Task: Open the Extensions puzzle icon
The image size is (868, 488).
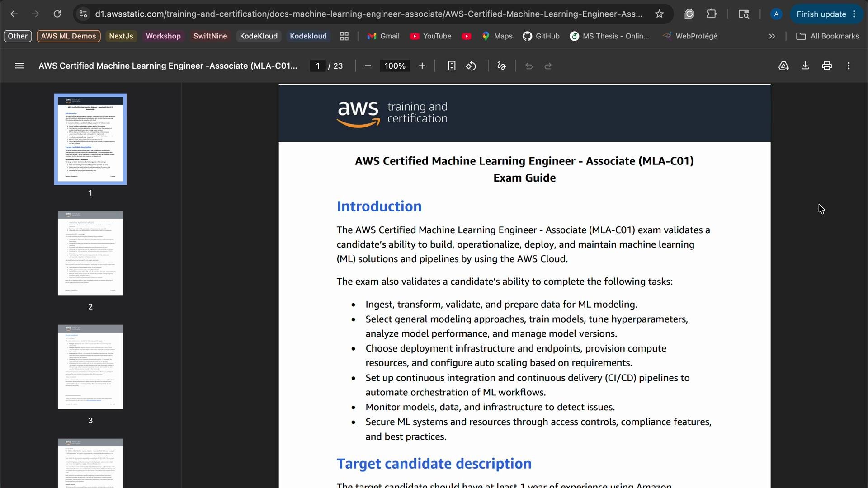Action: [712, 14]
